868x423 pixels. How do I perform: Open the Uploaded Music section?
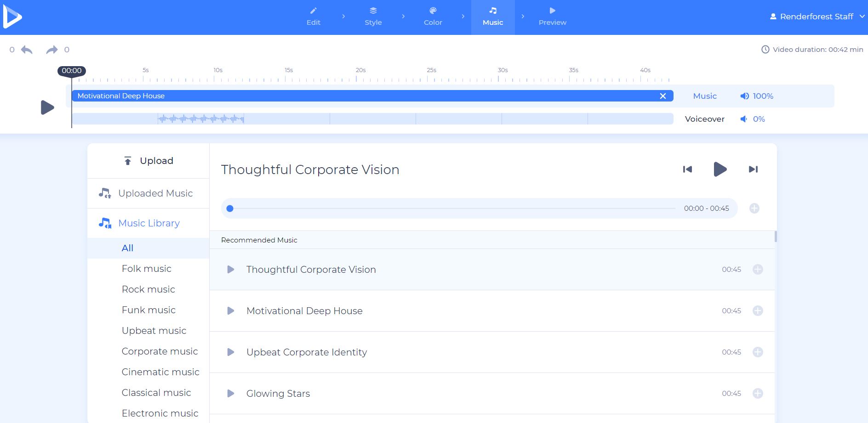pos(155,193)
